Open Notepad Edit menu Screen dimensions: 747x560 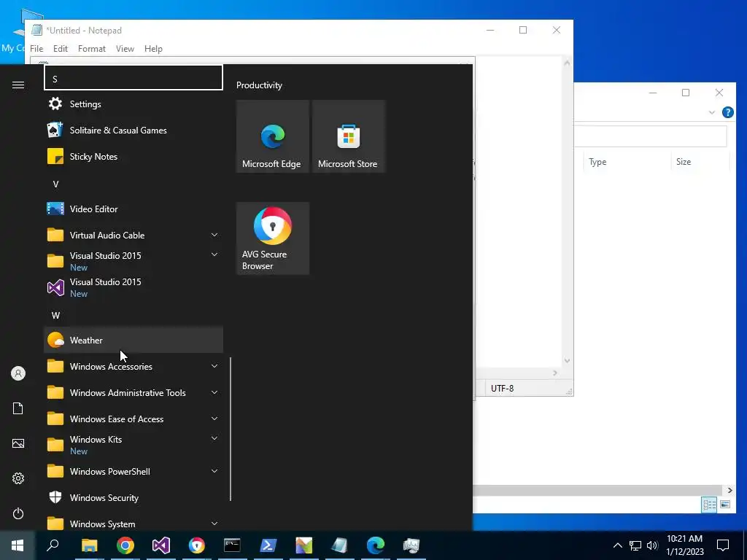point(61,49)
